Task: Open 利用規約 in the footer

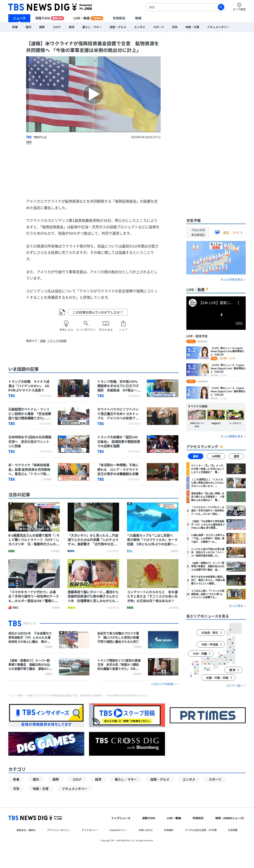Action: [x=169, y=830]
